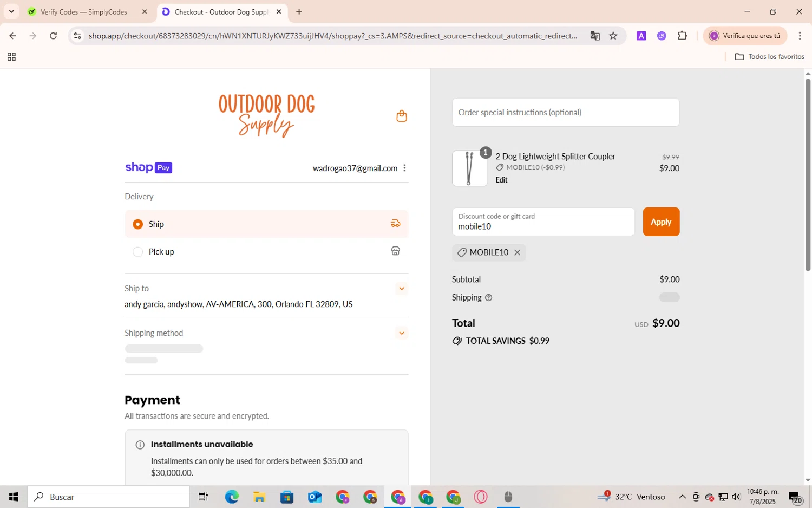
Task: Go back to previous page
Action: click(12, 36)
